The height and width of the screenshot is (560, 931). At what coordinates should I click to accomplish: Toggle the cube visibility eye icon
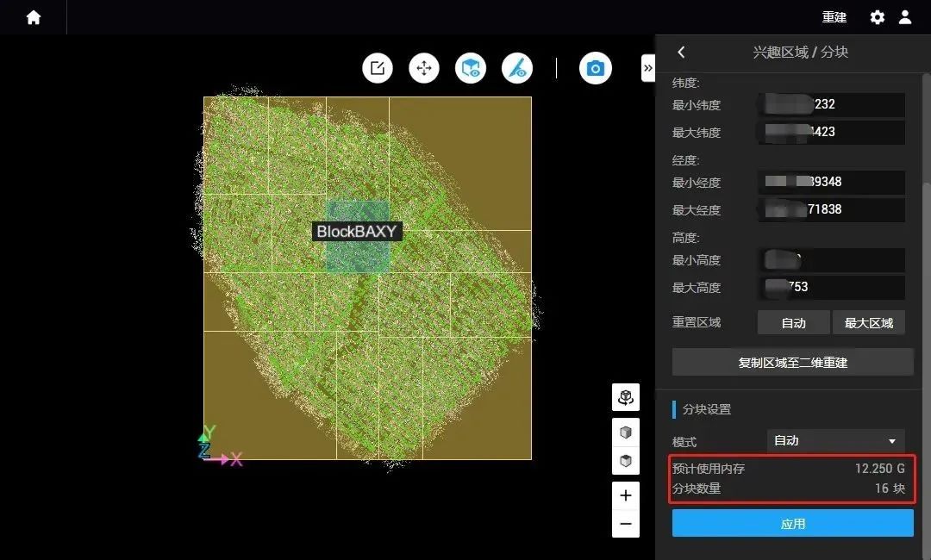pyautogui.click(x=471, y=68)
